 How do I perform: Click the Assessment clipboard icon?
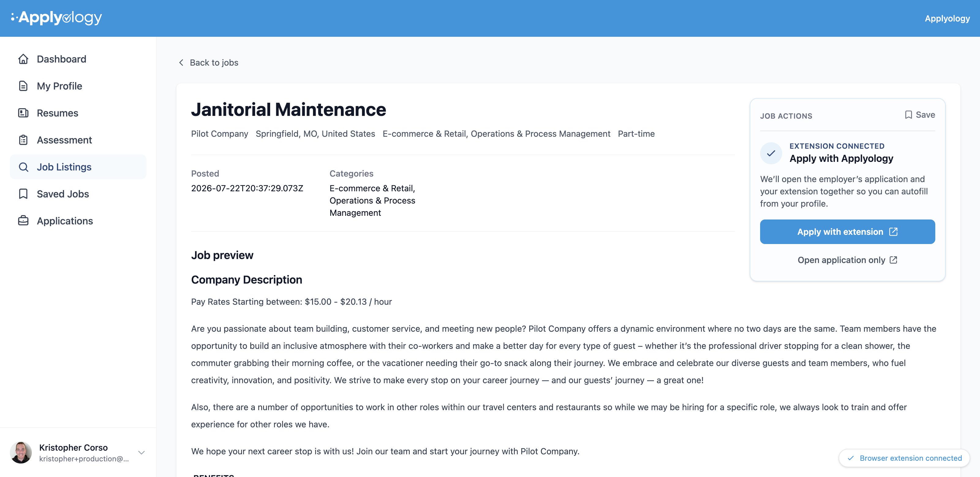pos(23,140)
